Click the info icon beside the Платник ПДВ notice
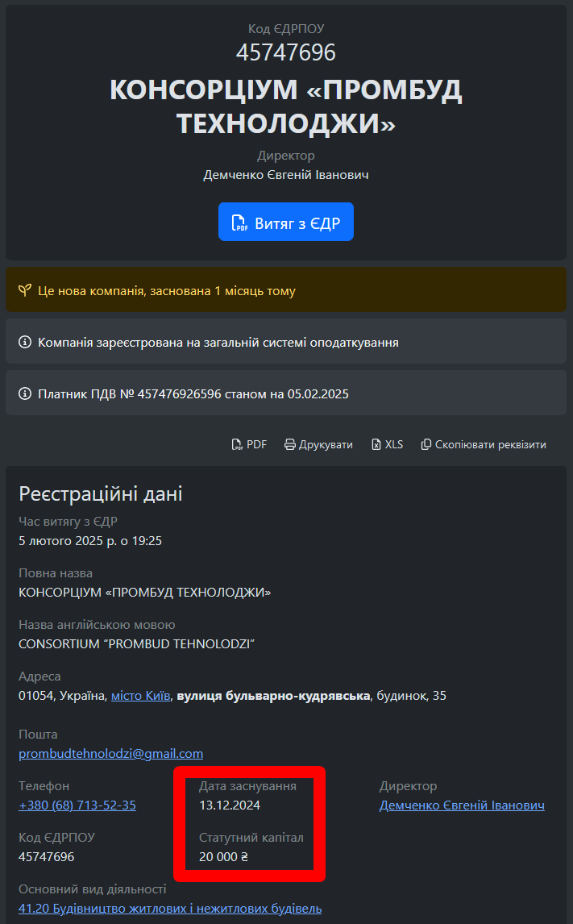This screenshot has width=573, height=924. [25, 394]
